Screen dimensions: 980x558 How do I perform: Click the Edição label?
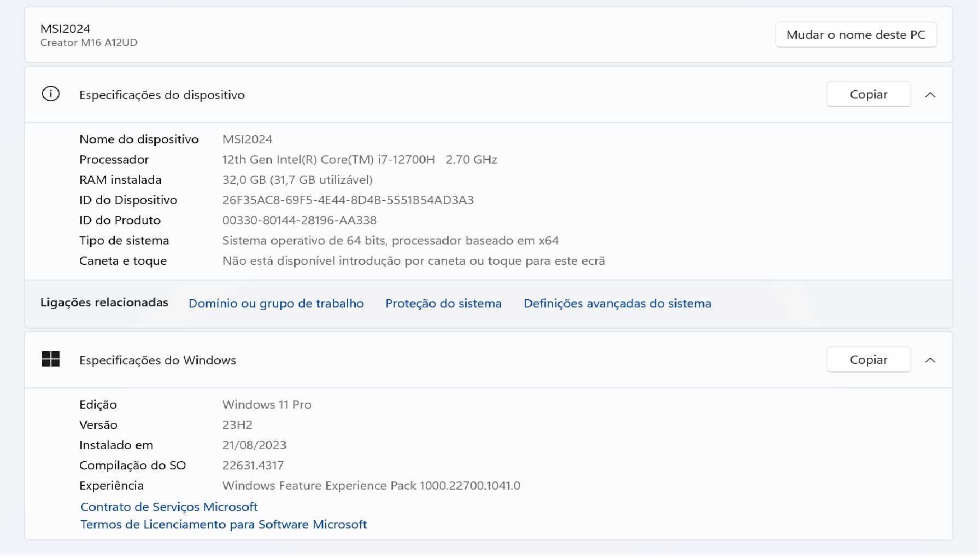[98, 405]
